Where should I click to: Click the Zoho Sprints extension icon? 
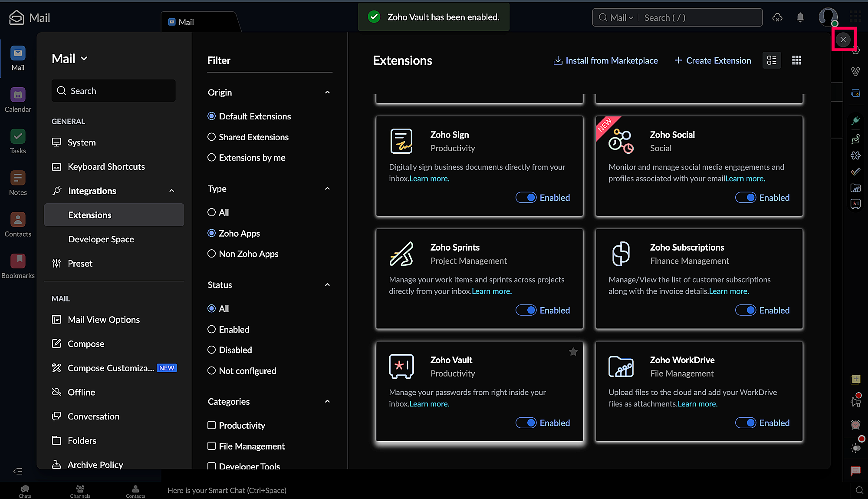(x=401, y=254)
